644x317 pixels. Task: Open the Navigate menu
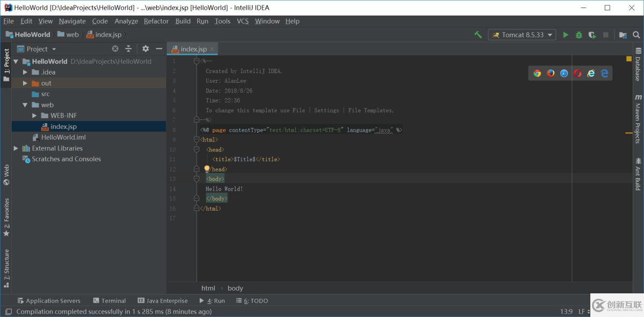click(72, 21)
